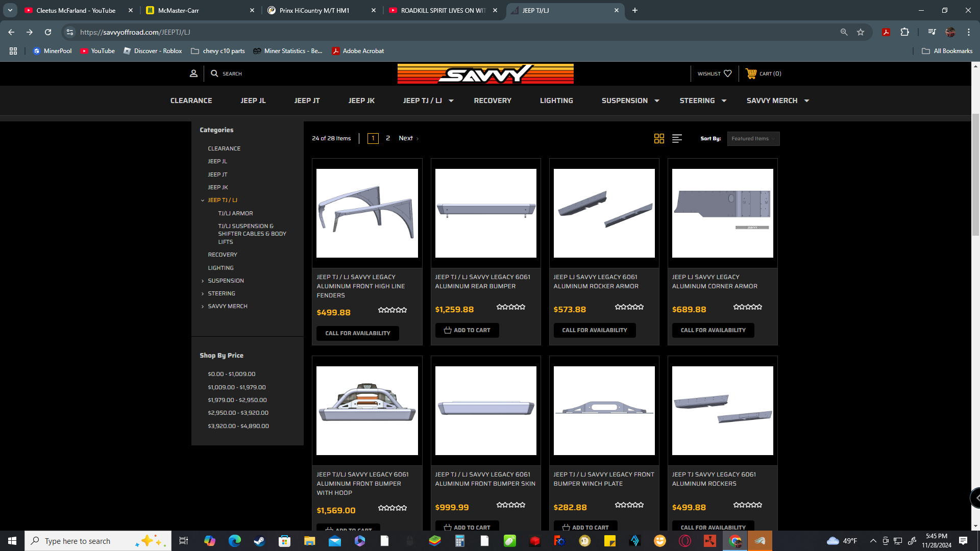
Task: Select the $0.00 - $1,009.00 price filter
Action: point(231,374)
